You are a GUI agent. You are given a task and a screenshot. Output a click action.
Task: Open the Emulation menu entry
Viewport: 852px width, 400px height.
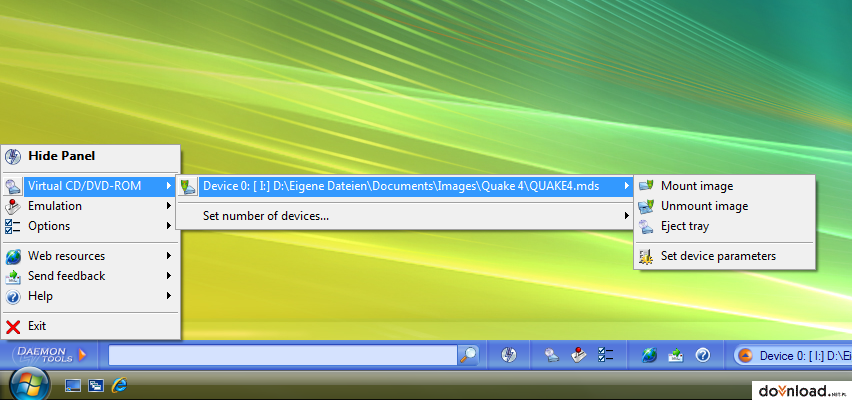pos(91,207)
